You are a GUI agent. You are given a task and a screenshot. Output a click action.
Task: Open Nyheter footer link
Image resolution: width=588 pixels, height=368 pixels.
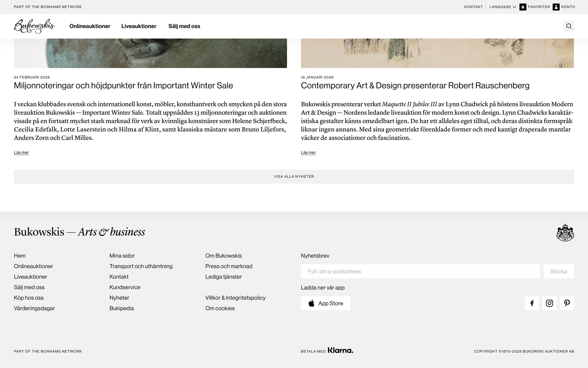[119, 297]
